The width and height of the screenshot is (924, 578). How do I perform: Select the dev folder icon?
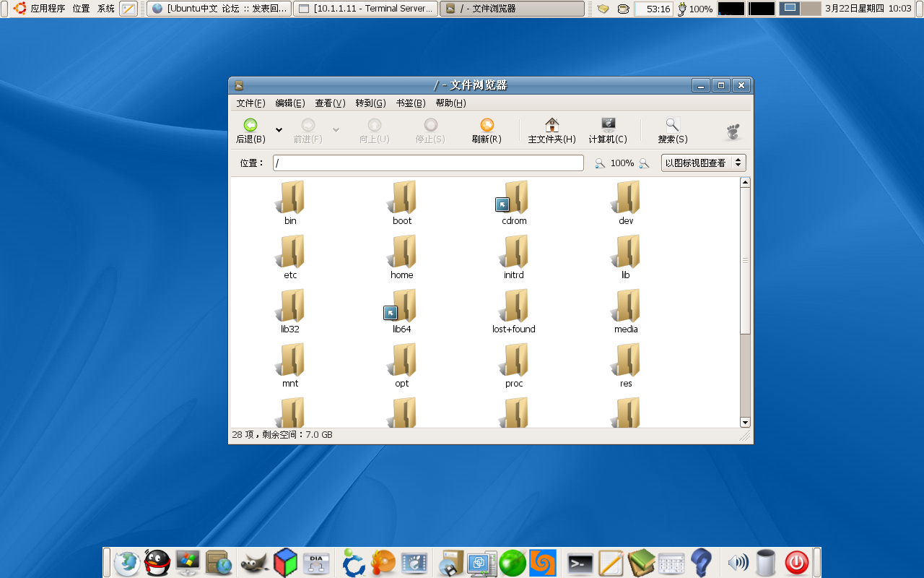pyautogui.click(x=626, y=197)
